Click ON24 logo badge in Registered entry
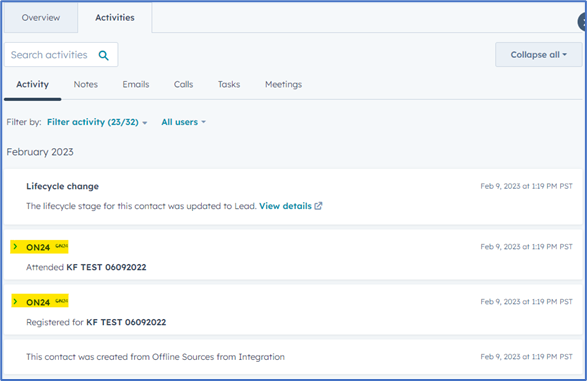Image resolution: width=587 pixels, height=381 pixels. (61, 301)
